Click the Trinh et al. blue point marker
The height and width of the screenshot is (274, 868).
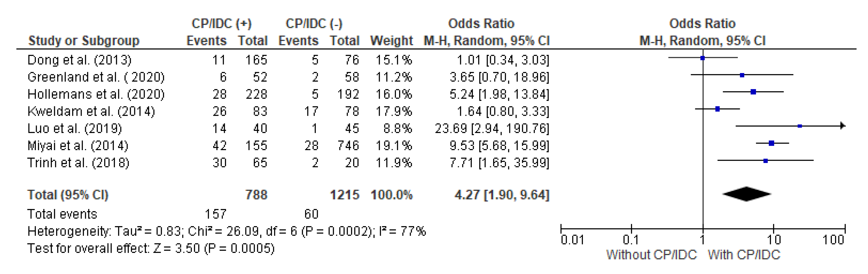point(766,161)
